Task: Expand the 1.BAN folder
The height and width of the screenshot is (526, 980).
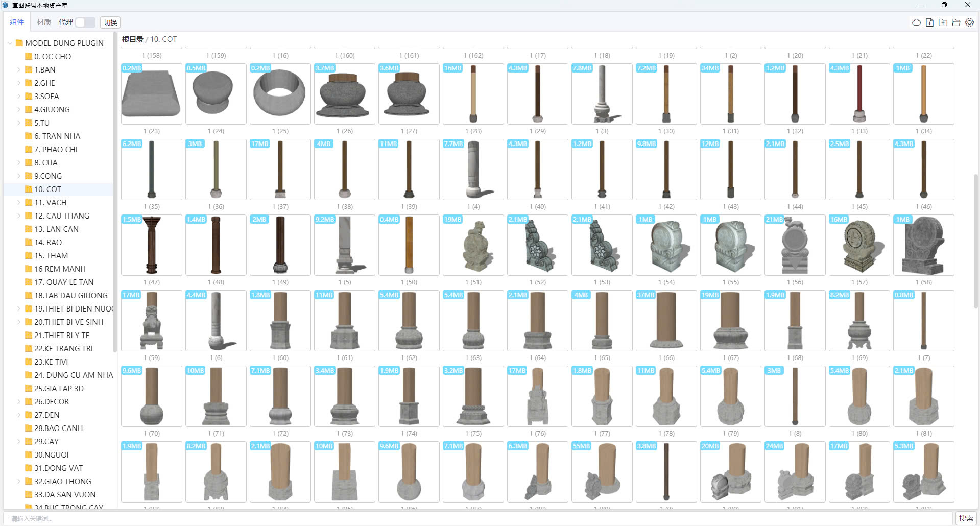Action: point(19,70)
